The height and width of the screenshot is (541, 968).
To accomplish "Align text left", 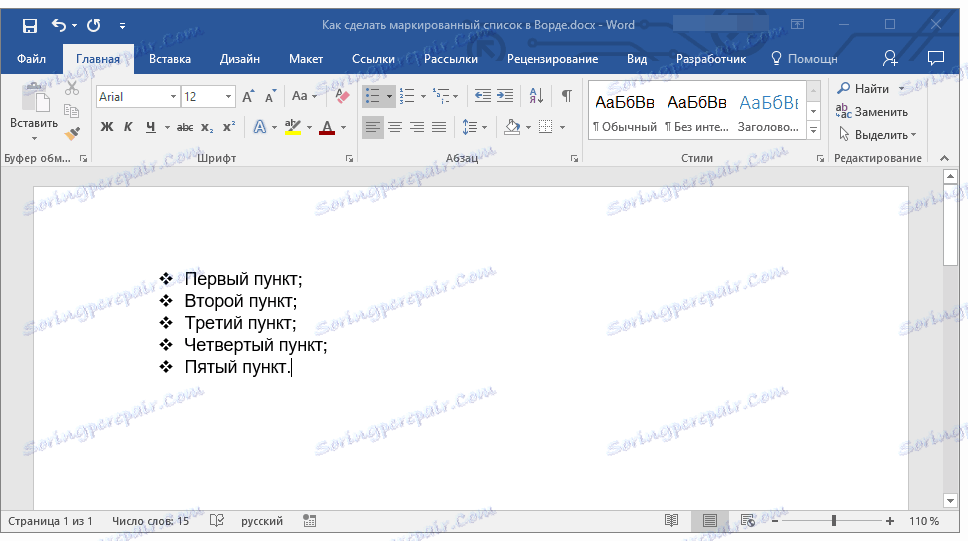I will tap(372, 127).
